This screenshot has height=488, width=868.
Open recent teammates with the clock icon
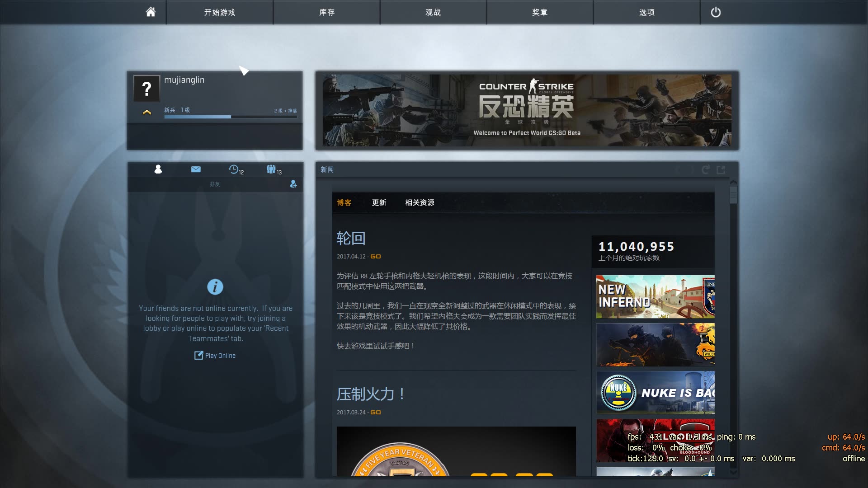pos(234,169)
